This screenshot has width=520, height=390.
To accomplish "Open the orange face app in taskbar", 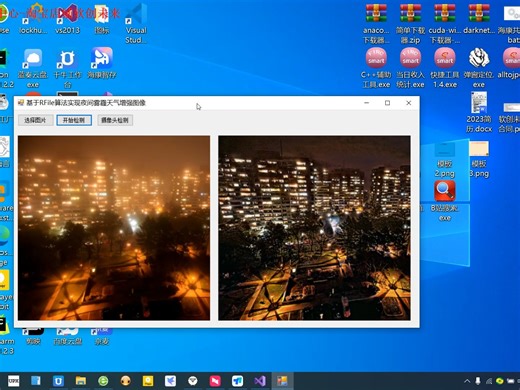I will pyautogui.click(x=126, y=381).
